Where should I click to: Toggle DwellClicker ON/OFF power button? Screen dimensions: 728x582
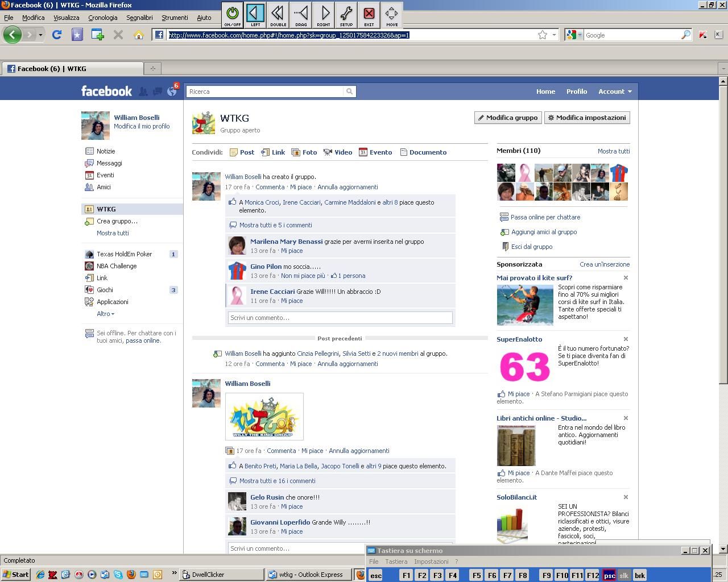pos(233,15)
